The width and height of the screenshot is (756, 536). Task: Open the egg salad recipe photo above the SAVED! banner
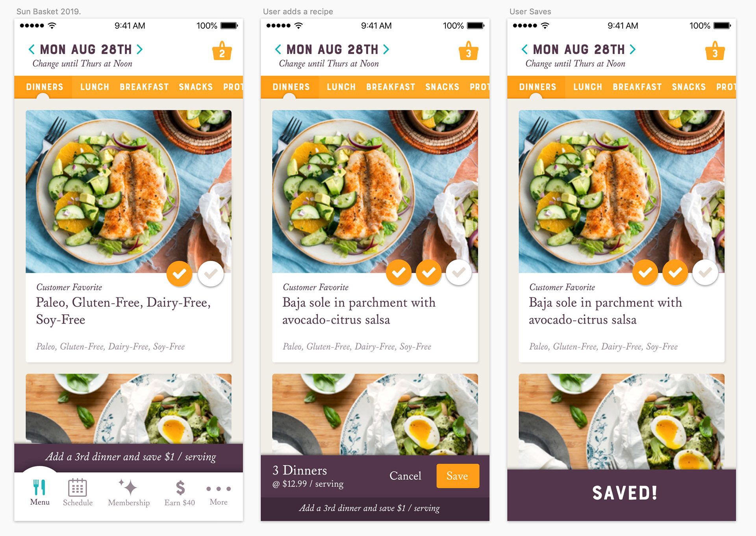tap(621, 421)
